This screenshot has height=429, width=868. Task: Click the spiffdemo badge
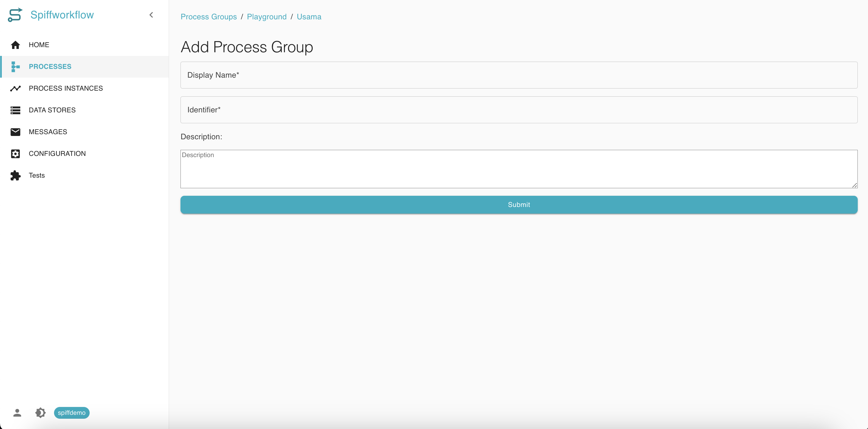point(72,412)
